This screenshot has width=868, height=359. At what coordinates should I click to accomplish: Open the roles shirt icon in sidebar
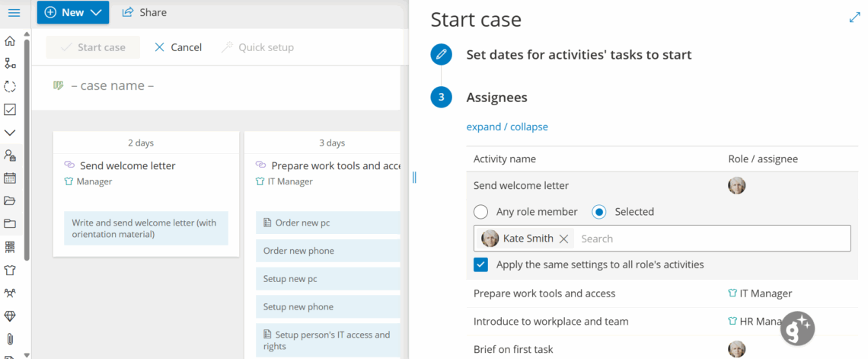10,270
